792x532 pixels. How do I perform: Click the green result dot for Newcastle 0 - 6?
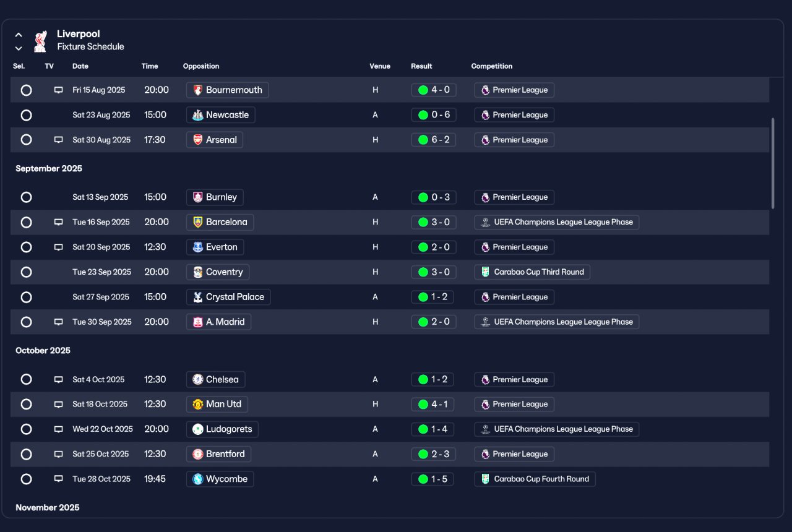[x=423, y=114]
